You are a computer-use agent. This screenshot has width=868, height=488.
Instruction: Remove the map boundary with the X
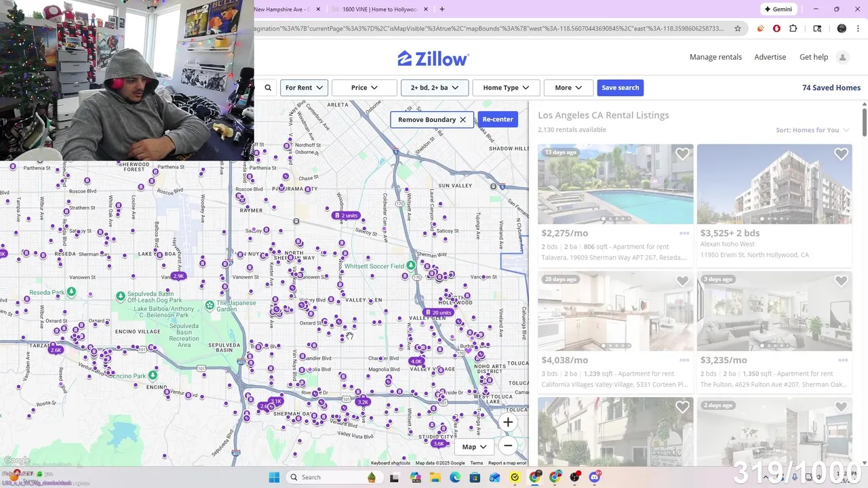(462, 119)
